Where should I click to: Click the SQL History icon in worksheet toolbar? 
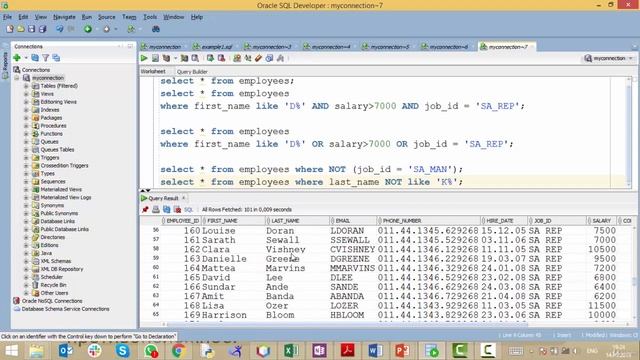269,58
